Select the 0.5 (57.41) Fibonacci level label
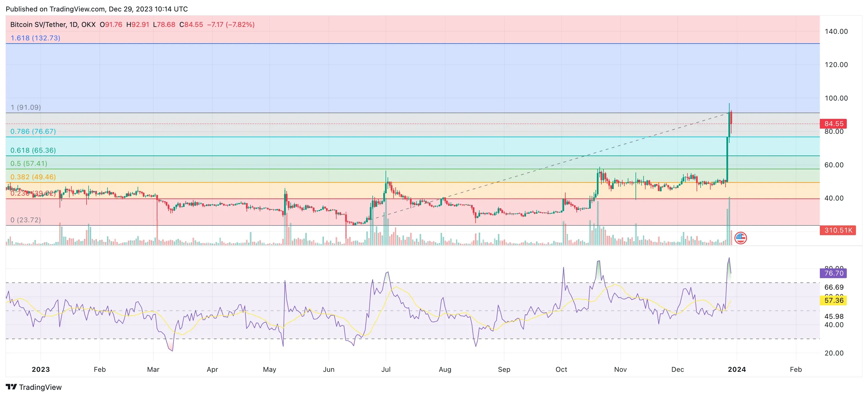The image size is (868, 397). tap(29, 163)
